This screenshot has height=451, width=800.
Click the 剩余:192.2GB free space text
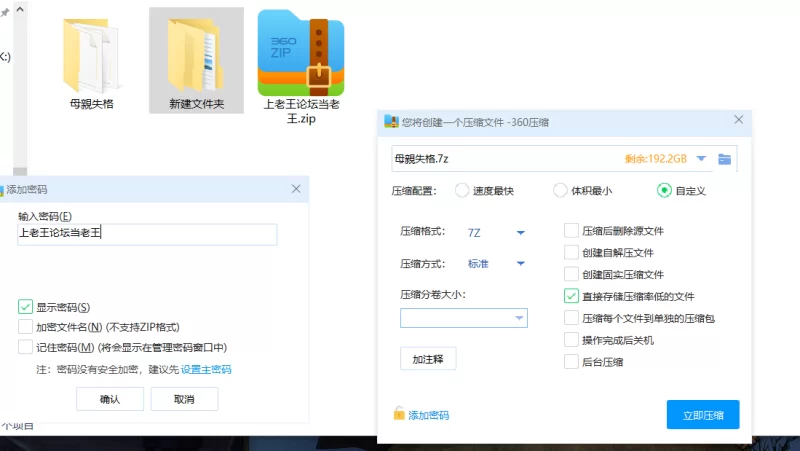tap(656, 159)
